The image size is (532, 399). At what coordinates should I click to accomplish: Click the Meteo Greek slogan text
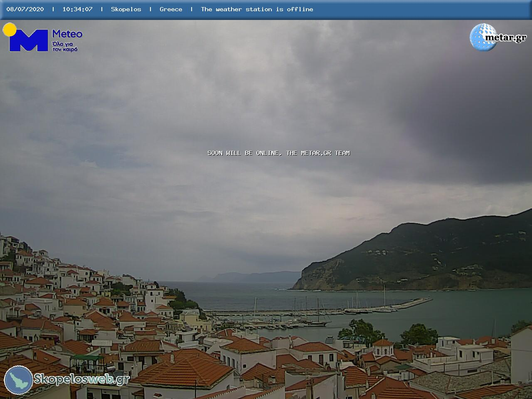click(x=65, y=46)
